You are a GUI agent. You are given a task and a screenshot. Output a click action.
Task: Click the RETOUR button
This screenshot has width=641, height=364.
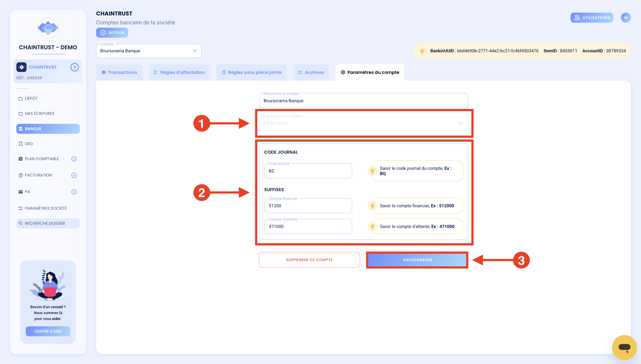pyautogui.click(x=112, y=33)
